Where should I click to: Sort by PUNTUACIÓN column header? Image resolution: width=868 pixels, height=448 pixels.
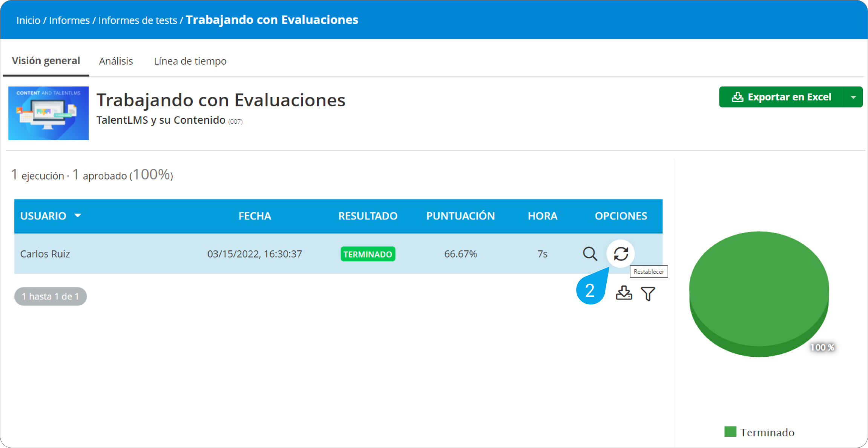[x=460, y=216]
